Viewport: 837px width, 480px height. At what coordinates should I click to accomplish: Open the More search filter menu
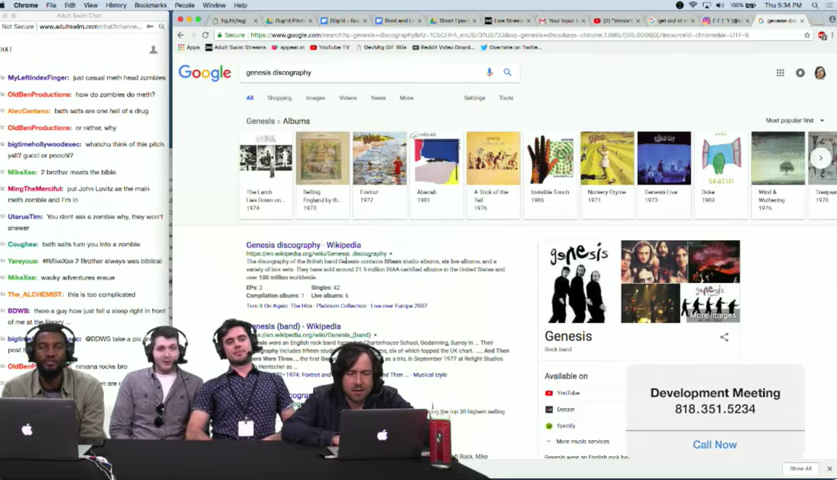(x=406, y=98)
